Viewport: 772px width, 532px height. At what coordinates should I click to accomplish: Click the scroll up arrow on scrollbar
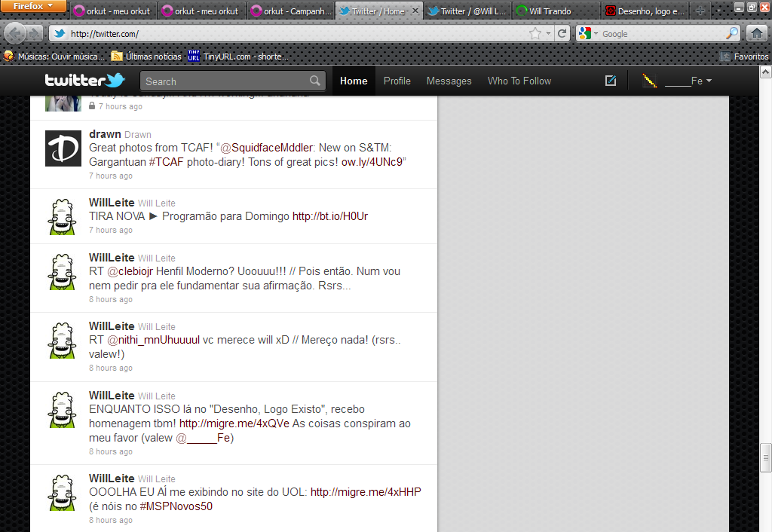(766, 72)
